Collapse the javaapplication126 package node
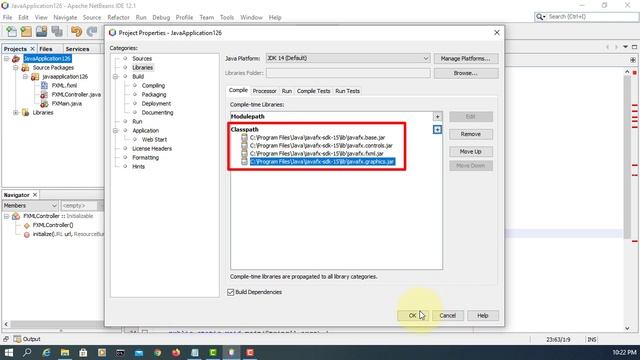Screen dimensions: 640x360 (25, 77)
